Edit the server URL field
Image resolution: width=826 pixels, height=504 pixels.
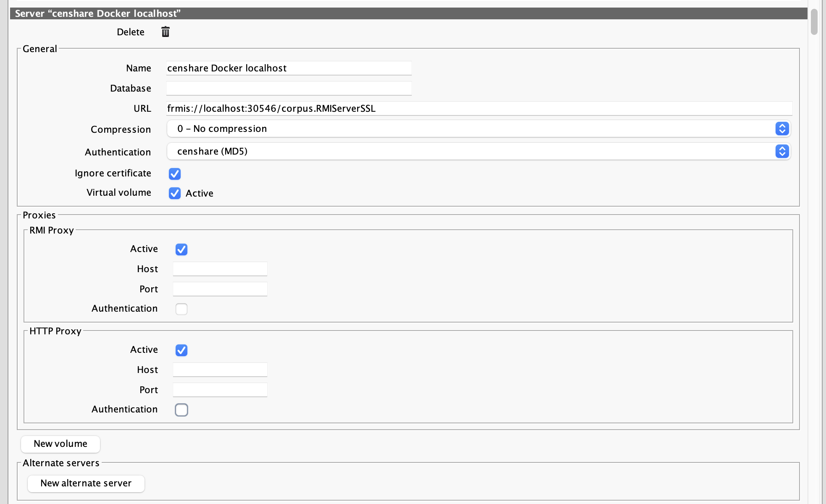pos(479,108)
